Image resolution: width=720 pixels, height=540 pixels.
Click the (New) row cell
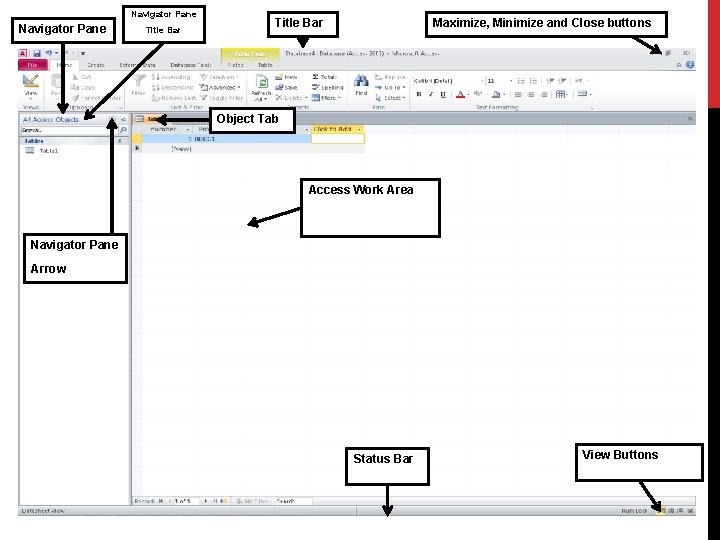(x=166, y=149)
